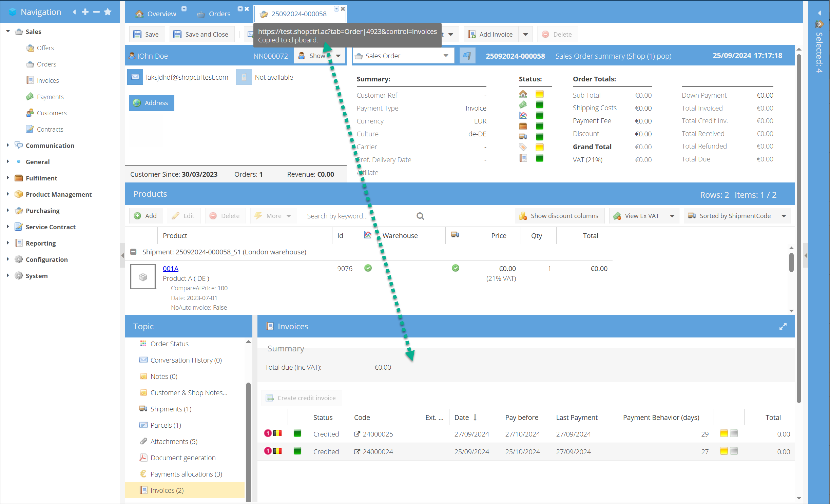Expand the Fulfilment navigation section
Screen dimensions: 830x504
(8, 178)
